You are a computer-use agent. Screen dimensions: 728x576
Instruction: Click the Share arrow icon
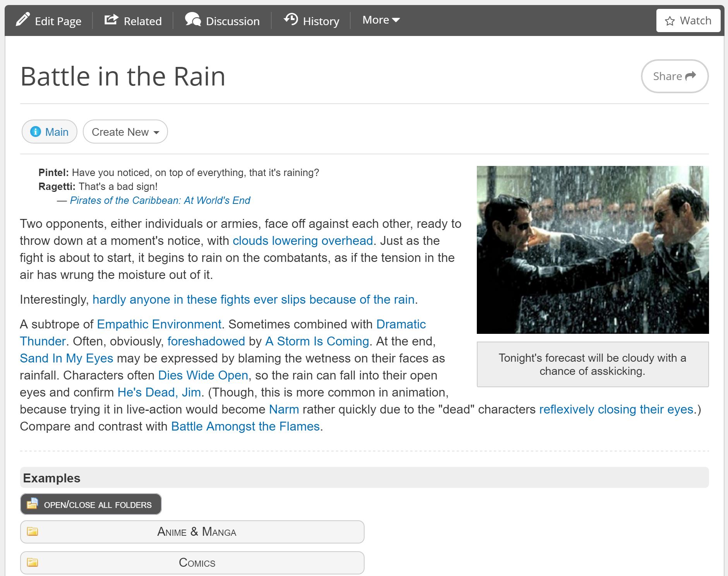click(x=692, y=76)
